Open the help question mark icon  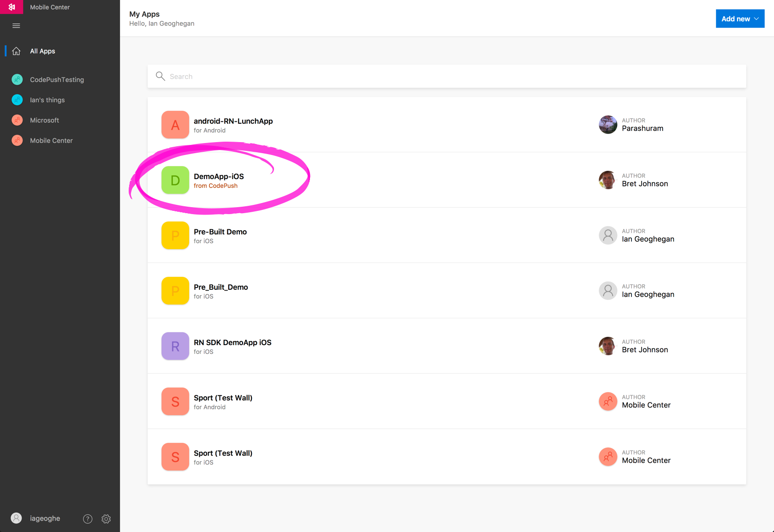point(88,519)
